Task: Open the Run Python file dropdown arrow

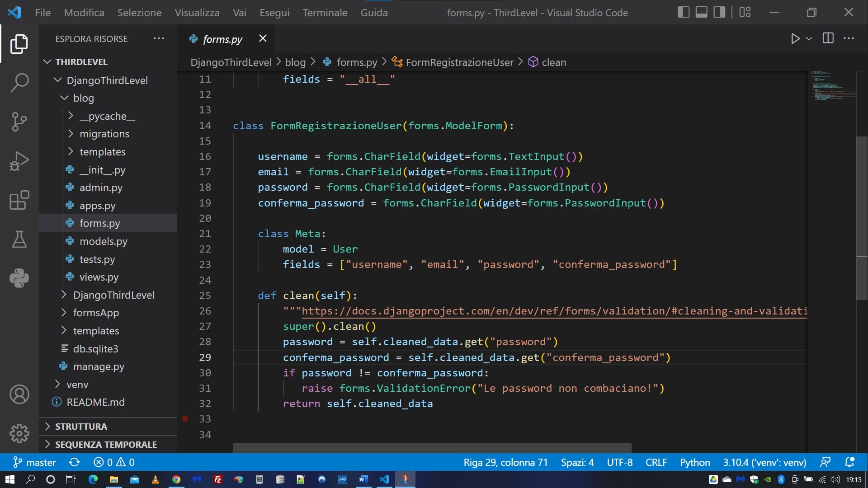Action: pos(809,39)
